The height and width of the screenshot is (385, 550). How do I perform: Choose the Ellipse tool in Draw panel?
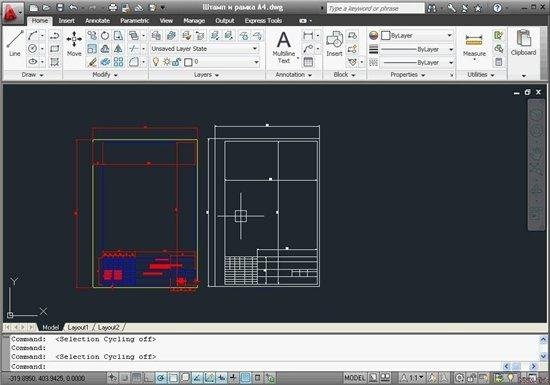click(33, 62)
